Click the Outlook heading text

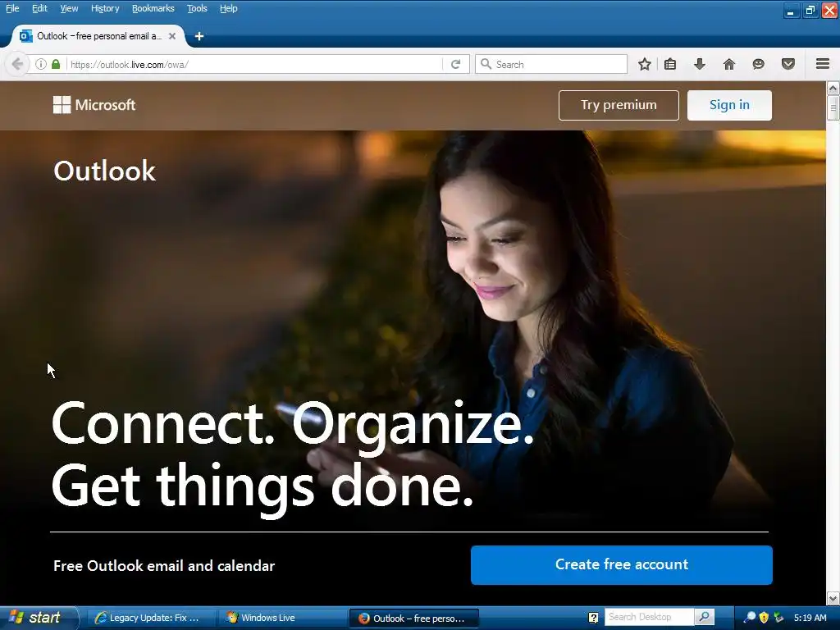pyautogui.click(x=104, y=171)
